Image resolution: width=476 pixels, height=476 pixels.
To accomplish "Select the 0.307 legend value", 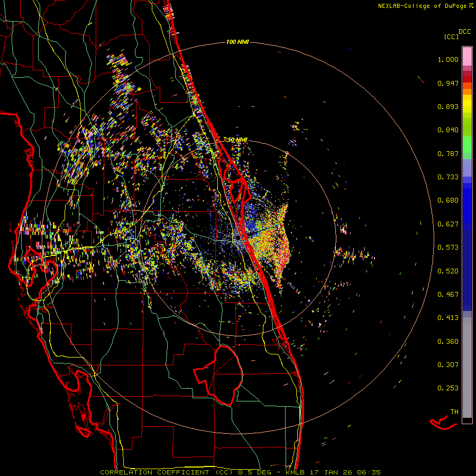I will (448, 365).
